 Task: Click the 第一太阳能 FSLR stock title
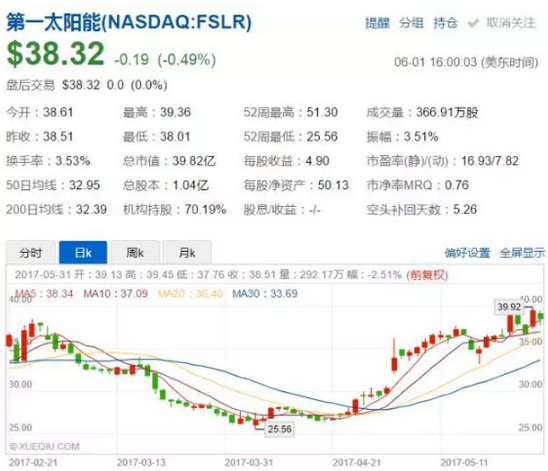[129, 22]
